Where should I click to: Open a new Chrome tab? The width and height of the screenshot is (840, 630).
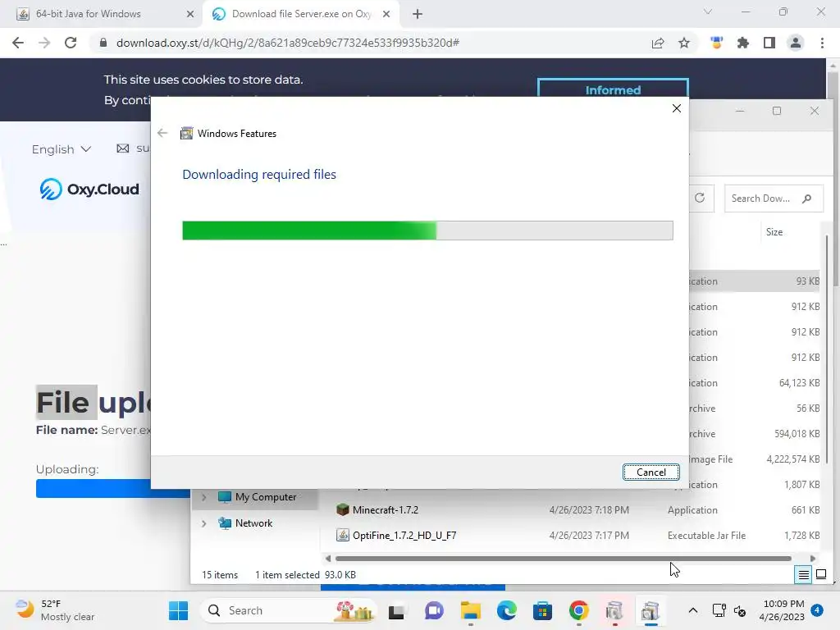(418, 15)
